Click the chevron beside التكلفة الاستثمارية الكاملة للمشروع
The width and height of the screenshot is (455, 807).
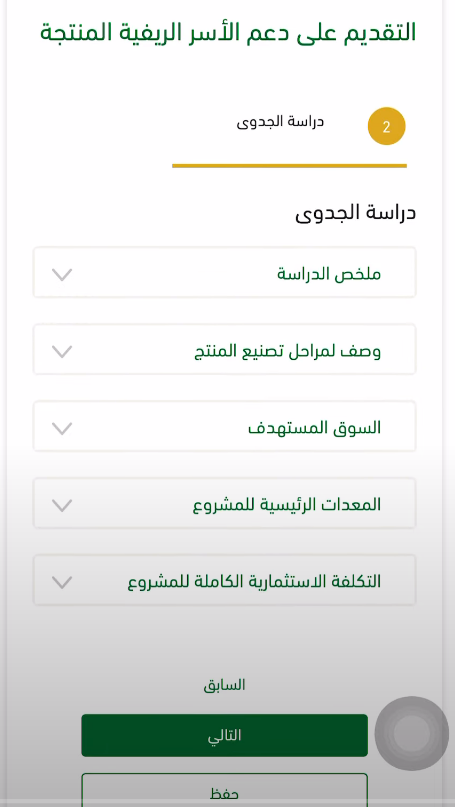coord(62,582)
